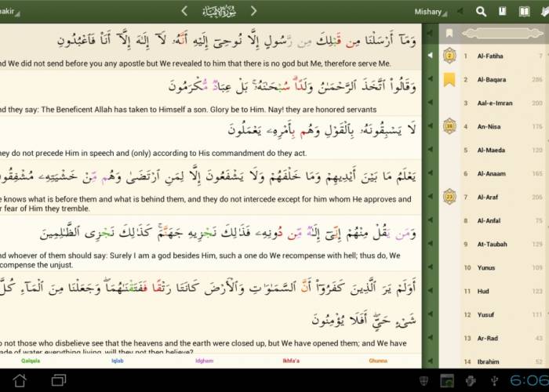Tap the Android Recent Apps button
The width and height of the screenshot is (549, 392).
(x=59, y=380)
